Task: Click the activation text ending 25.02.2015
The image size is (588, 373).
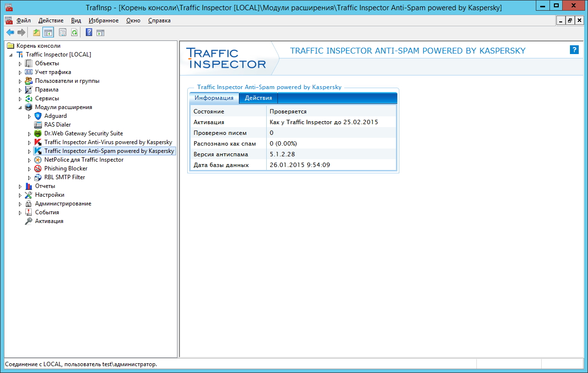Action: 324,122
